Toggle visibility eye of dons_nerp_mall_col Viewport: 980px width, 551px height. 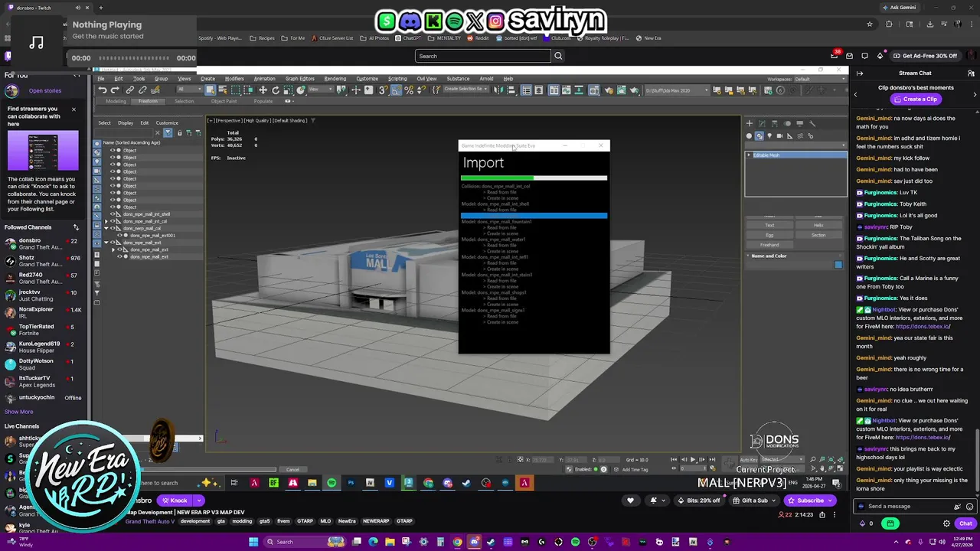(x=113, y=228)
